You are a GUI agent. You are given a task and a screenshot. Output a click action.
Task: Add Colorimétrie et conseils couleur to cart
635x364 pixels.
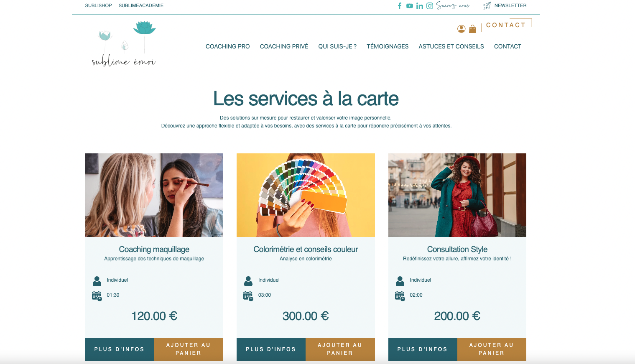pyautogui.click(x=340, y=349)
